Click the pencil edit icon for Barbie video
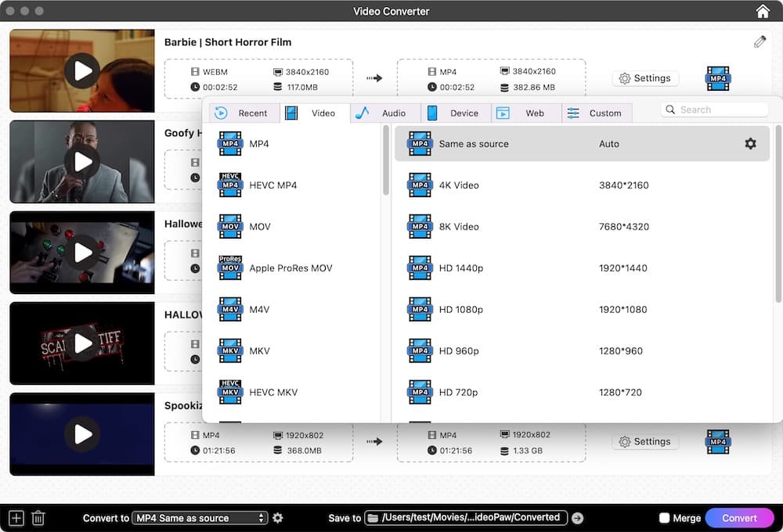 pyautogui.click(x=760, y=41)
